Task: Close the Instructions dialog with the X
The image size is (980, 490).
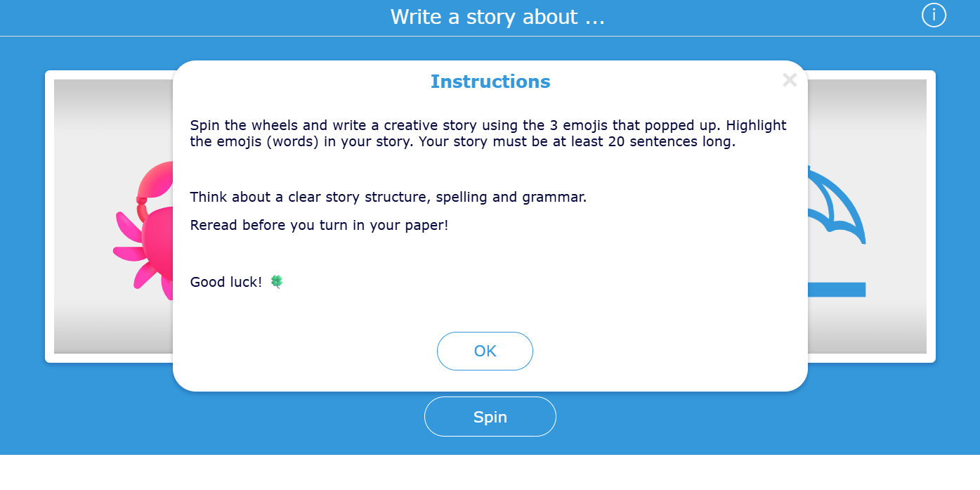Action: click(x=789, y=80)
